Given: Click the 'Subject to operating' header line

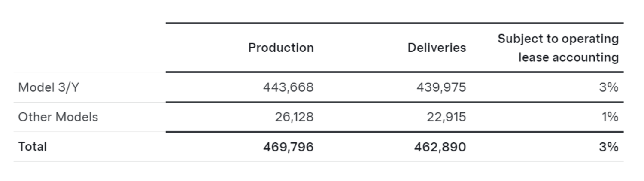Looking at the screenshot, I should click(558, 39).
